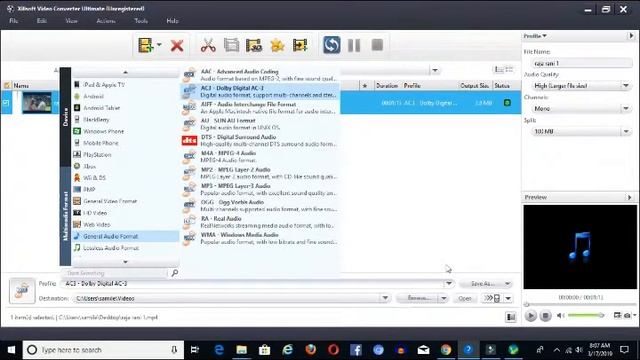Select the Lossless Audio Format category
The width and height of the screenshot is (640, 360).
click(x=125, y=248)
